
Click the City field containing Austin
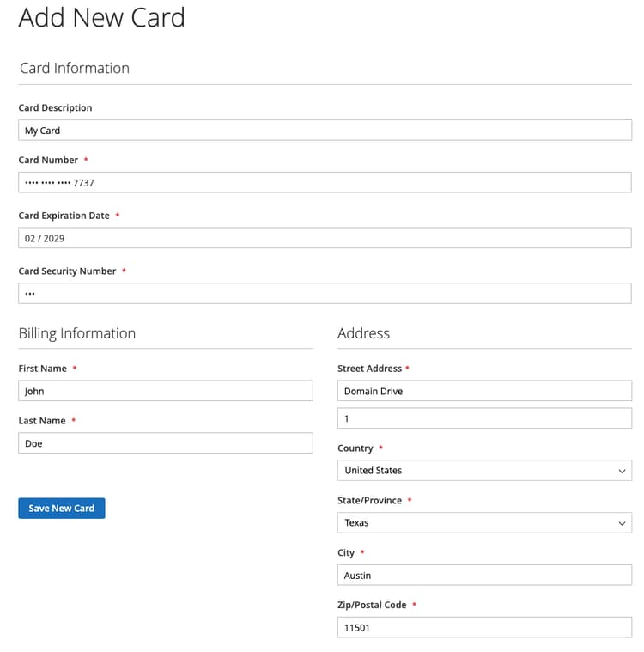(x=484, y=576)
